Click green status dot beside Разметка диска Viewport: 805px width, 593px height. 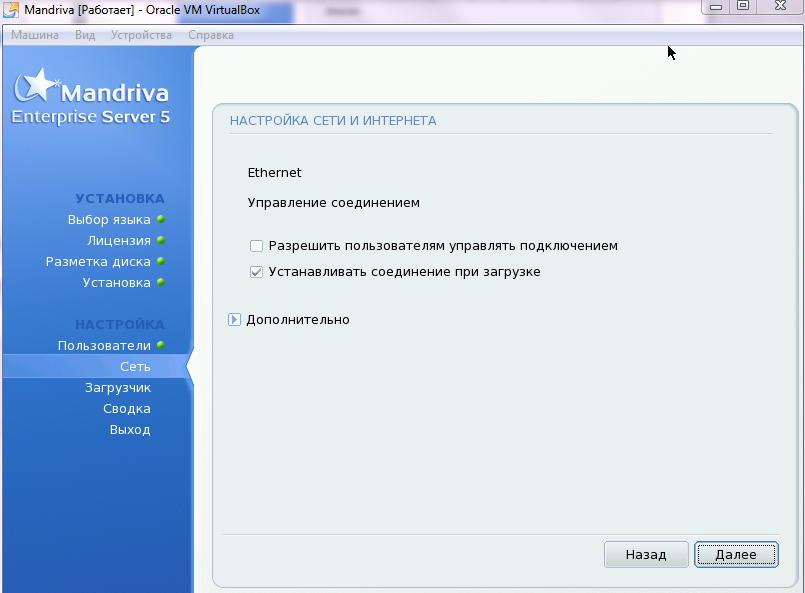(161, 261)
